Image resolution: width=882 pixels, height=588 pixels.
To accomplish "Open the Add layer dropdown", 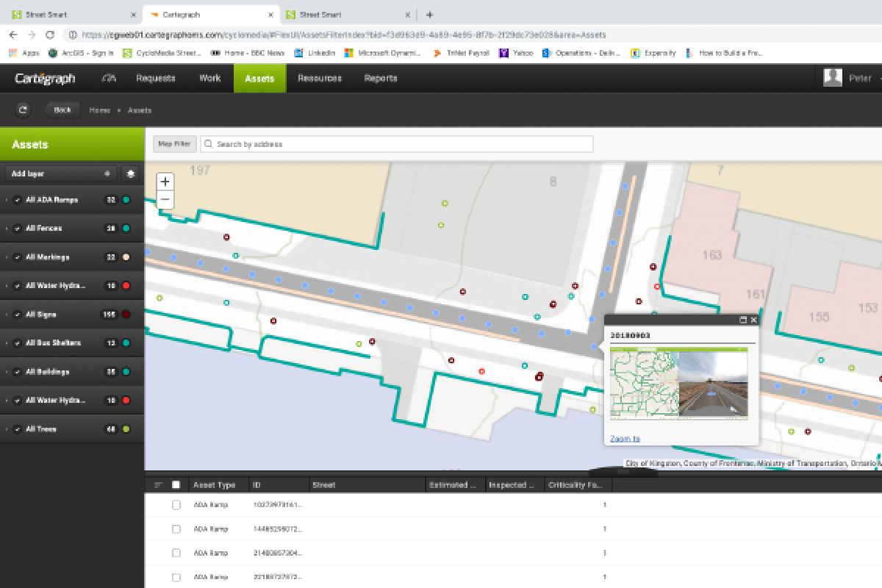I will point(61,174).
